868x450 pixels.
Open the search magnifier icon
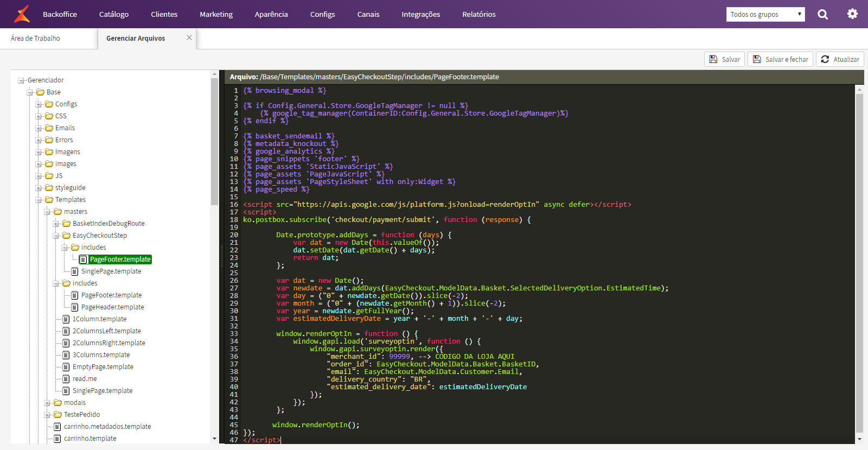tap(823, 15)
